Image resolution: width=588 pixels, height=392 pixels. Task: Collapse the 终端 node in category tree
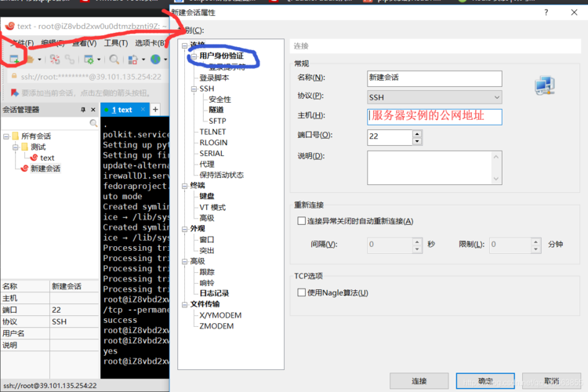184,186
